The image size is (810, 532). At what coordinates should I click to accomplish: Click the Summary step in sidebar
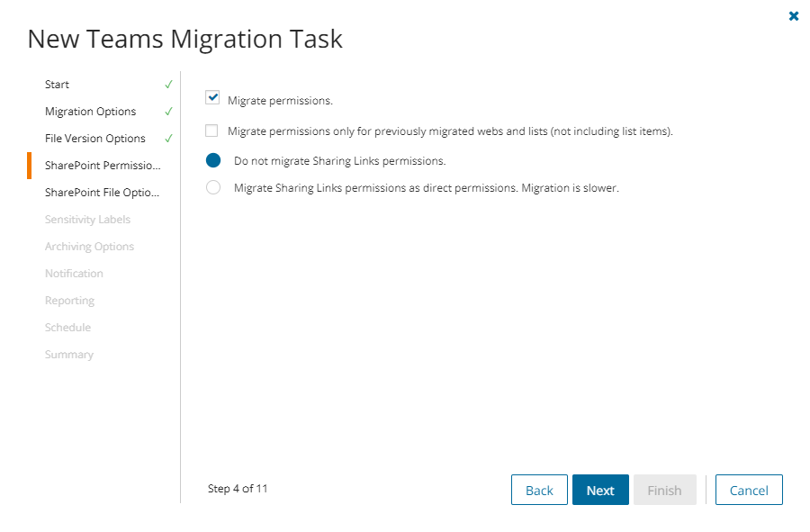(x=69, y=355)
